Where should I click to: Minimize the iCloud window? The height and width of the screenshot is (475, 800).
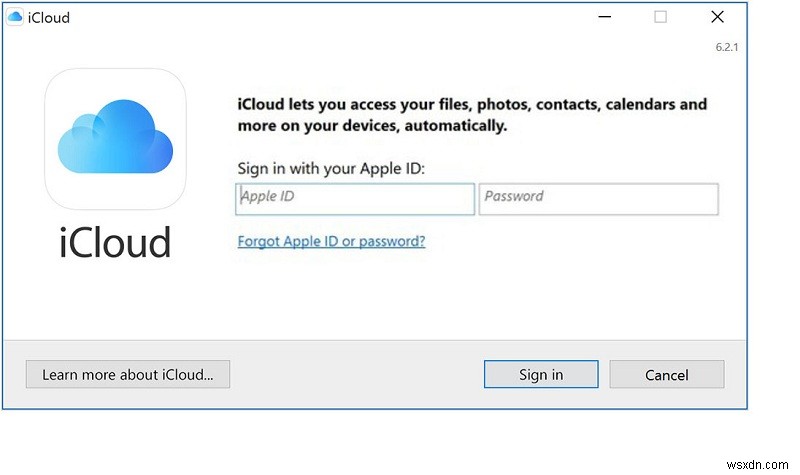(x=602, y=17)
